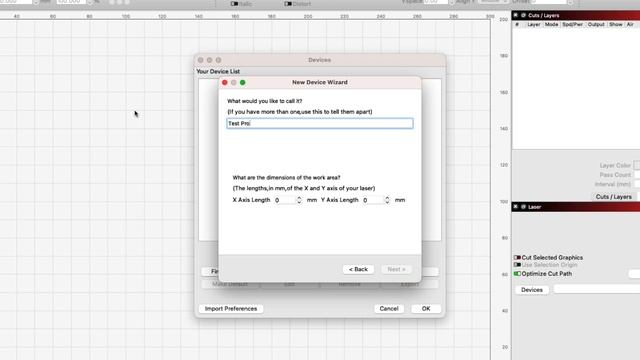Undock the Laser panel via float icon
The width and height of the screenshot is (640, 360).
[523, 207]
